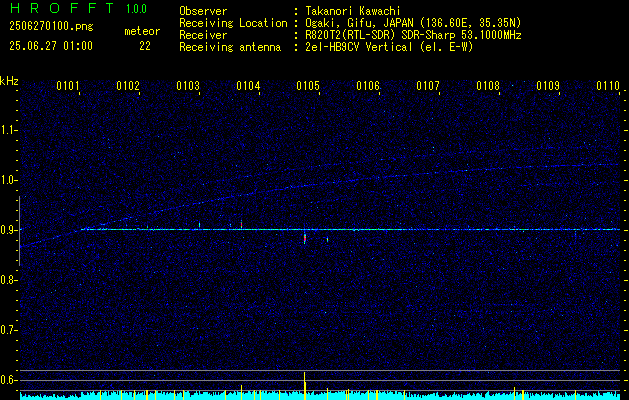Click the 0.8 kHz axis label

point(8,280)
